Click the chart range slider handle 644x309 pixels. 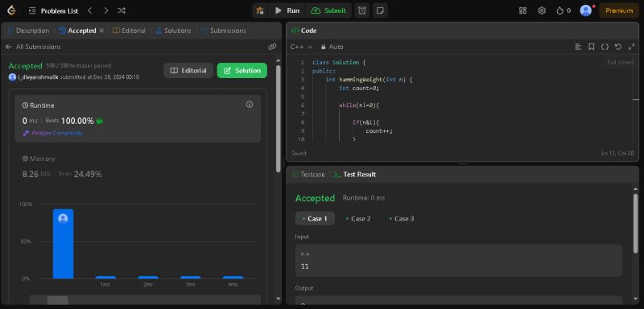(57, 301)
